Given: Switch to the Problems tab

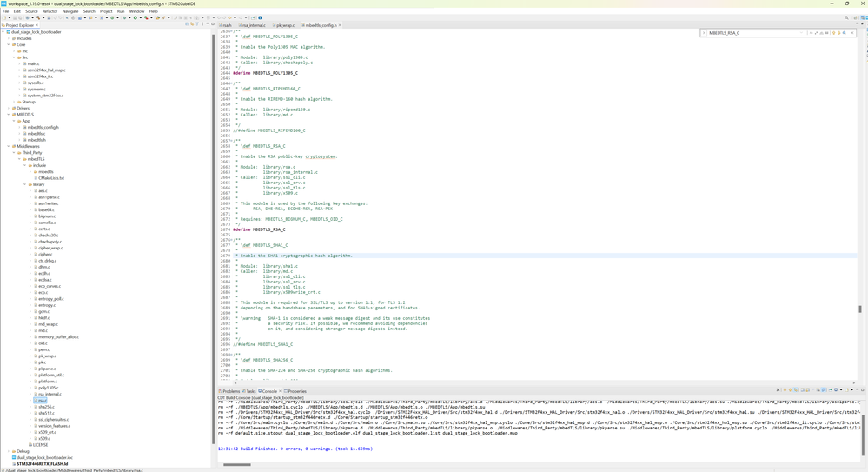Looking at the screenshot, I should coord(229,391).
